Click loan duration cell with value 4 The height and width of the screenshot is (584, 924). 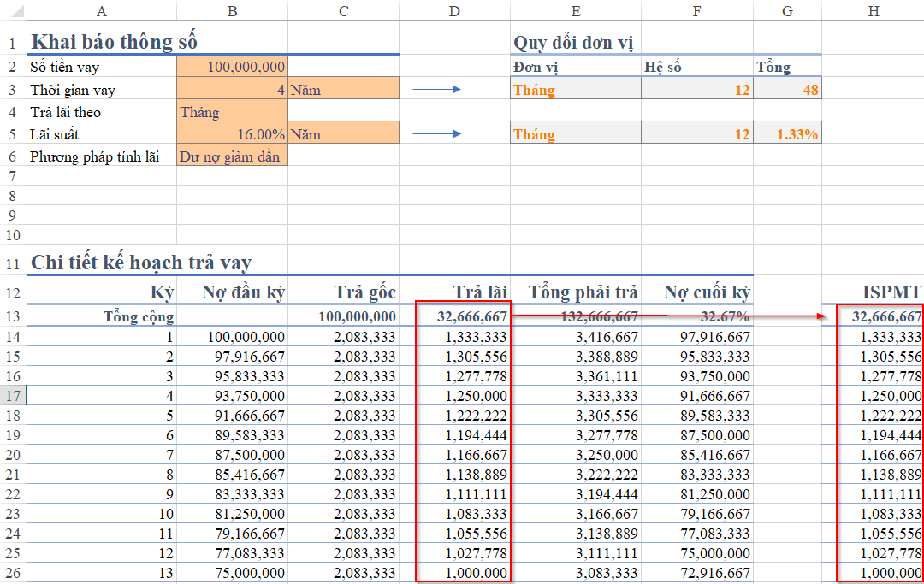[232, 88]
